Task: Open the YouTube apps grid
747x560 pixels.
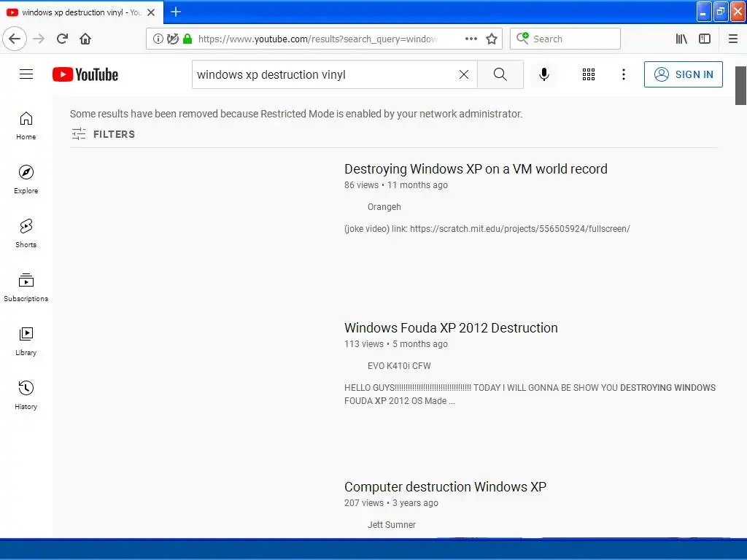Action: [x=589, y=74]
